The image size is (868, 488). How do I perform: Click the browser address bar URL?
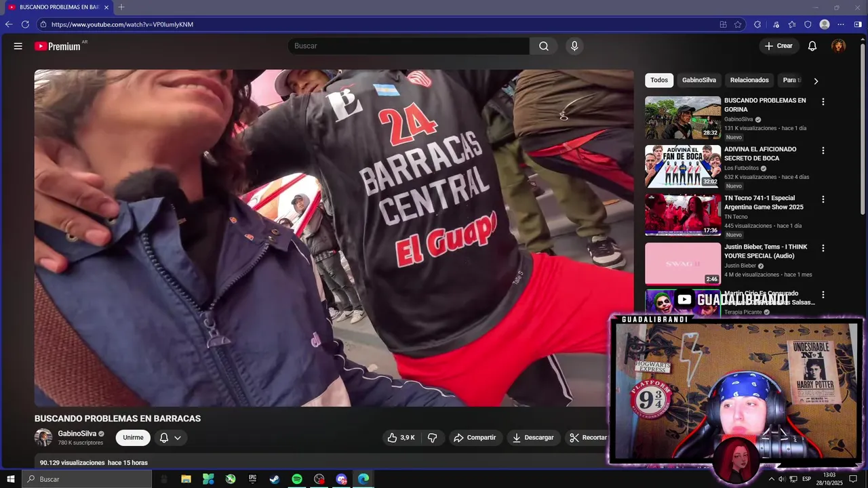pos(122,24)
